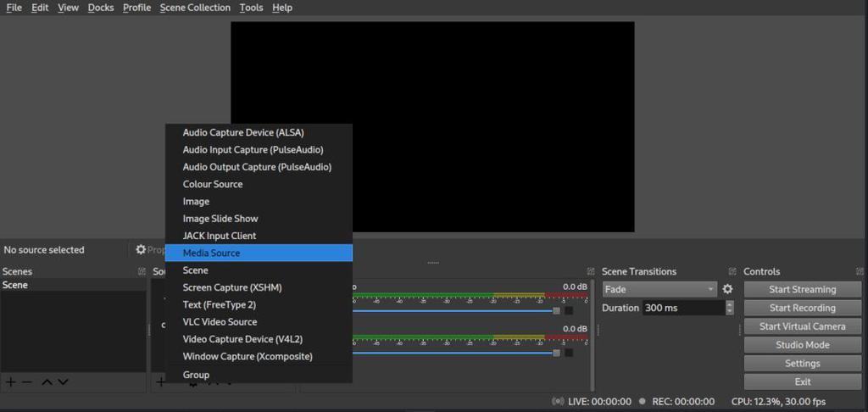Select JACK Input Client source

pos(259,236)
